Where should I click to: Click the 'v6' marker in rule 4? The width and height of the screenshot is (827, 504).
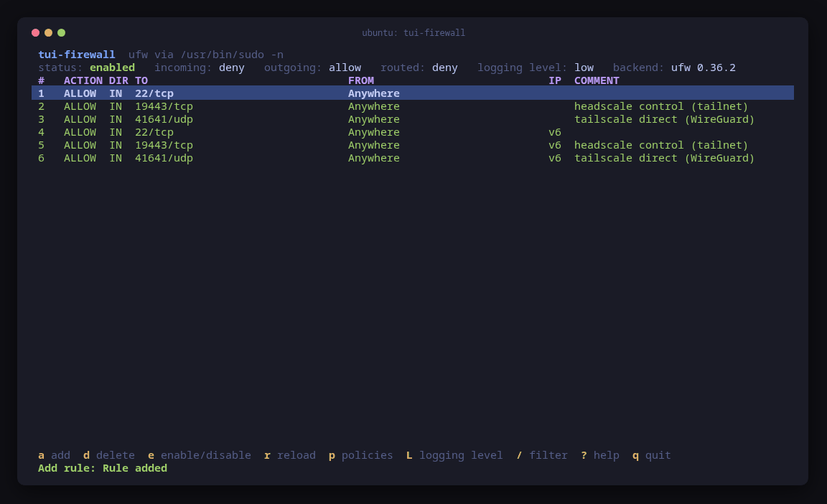click(x=555, y=132)
